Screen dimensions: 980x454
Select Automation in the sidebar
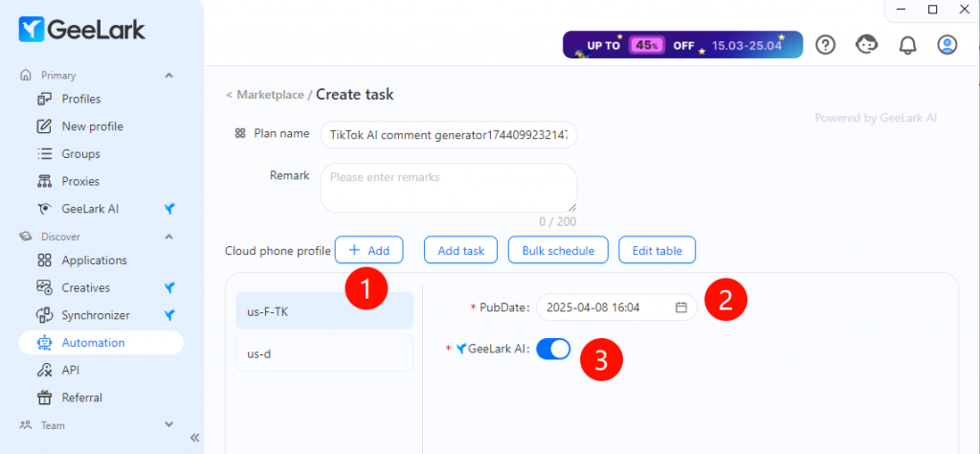[x=101, y=343]
